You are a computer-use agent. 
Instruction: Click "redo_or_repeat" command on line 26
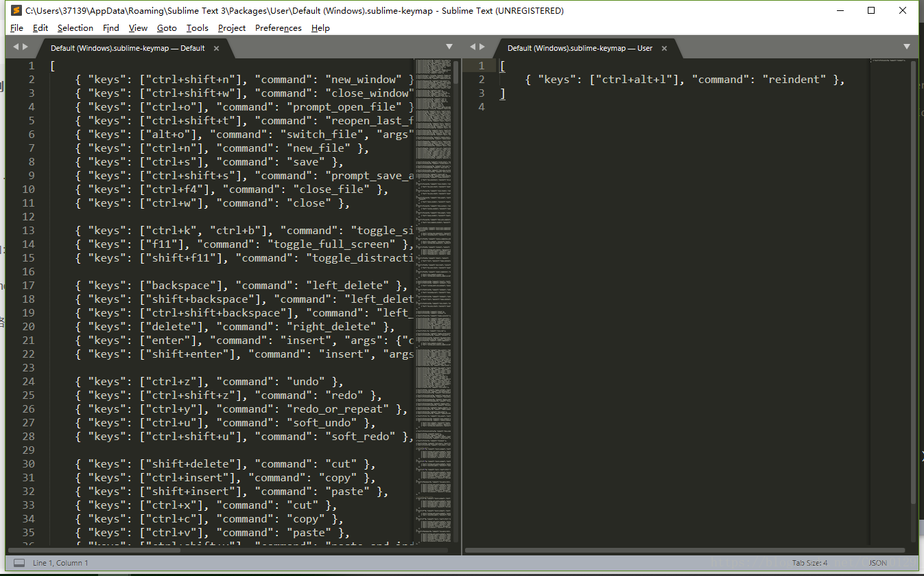tap(339, 409)
